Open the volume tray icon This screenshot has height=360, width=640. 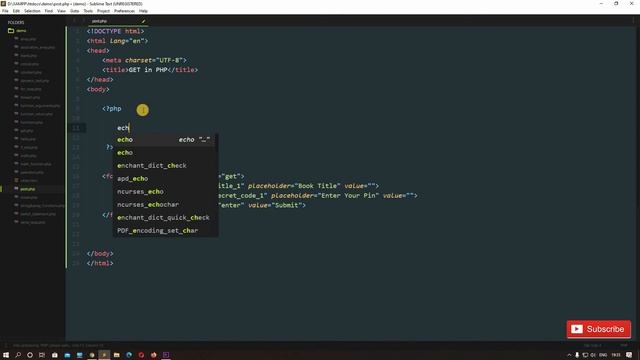click(593, 355)
